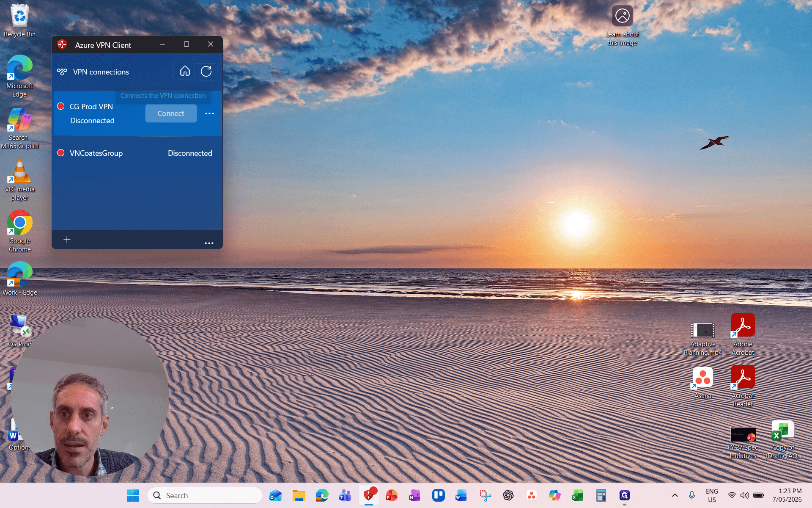Open ChatGPT from the taskbar
Screen dimensions: 812x508
pyautogui.click(x=508, y=495)
